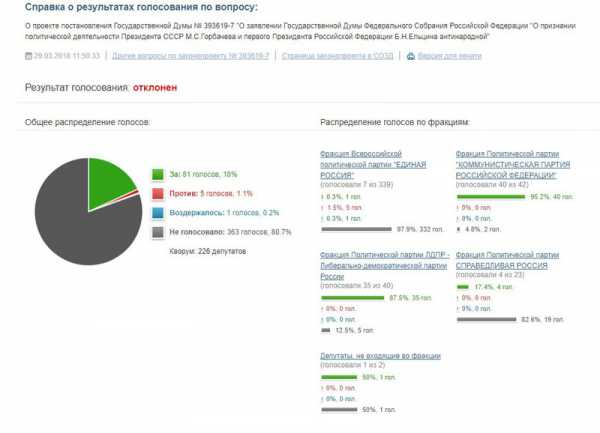Click the blue 'Воздержалось' legend square
The image size is (600, 433).
tap(158, 213)
